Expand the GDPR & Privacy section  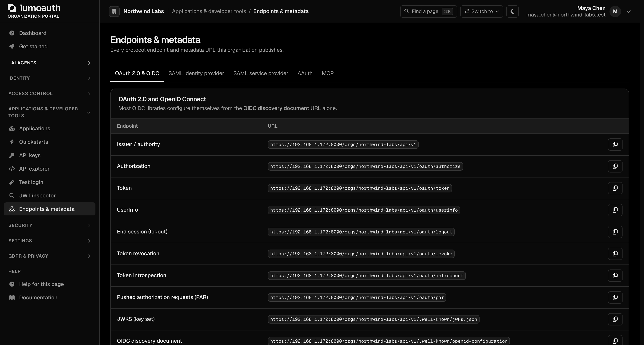(x=49, y=256)
